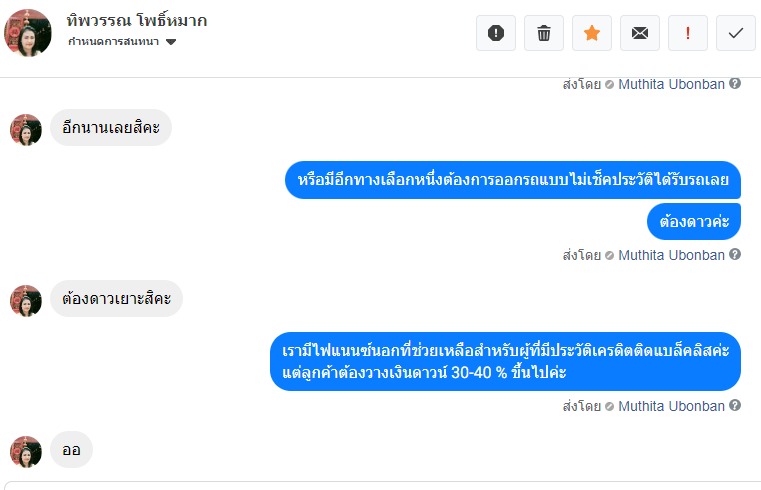Delete conversation with the trash icon

[544, 33]
